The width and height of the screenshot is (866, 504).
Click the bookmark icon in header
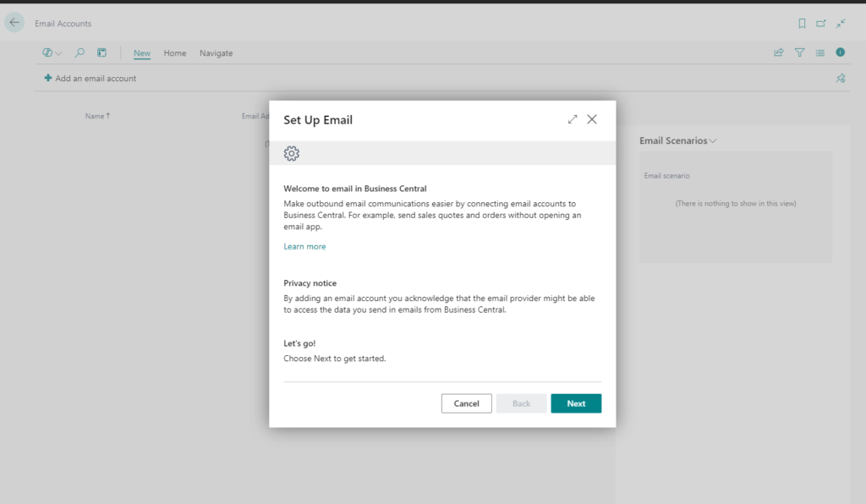[802, 23]
